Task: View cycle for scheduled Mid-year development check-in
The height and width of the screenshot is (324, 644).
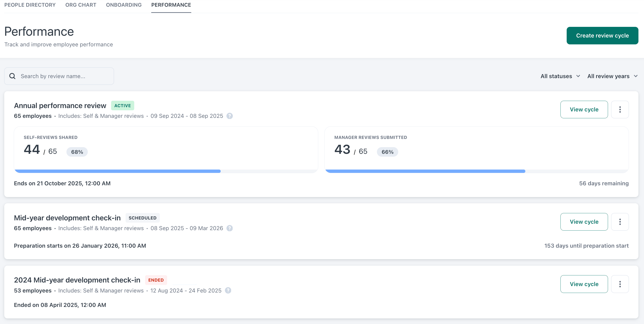Action: 584,222
